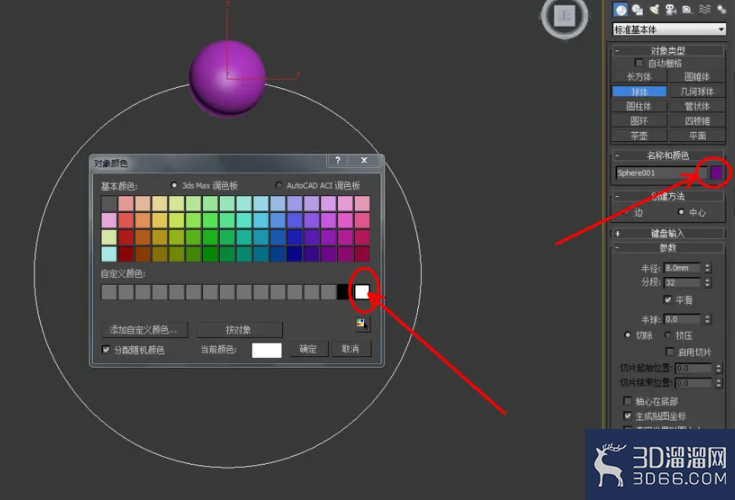The width and height of the screenshot is (735, 500).
Task: Expand the 键盘输入 rollout
Action: coord(668,233)
